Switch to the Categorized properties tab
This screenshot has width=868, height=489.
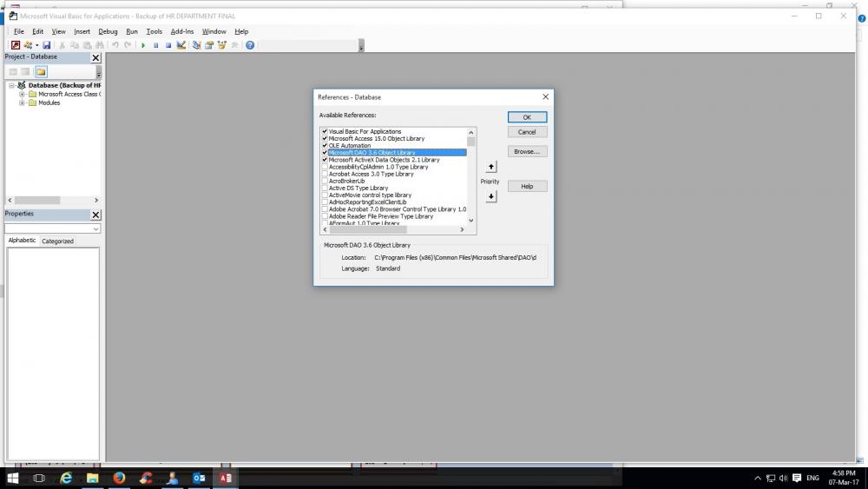pos(57,241)
